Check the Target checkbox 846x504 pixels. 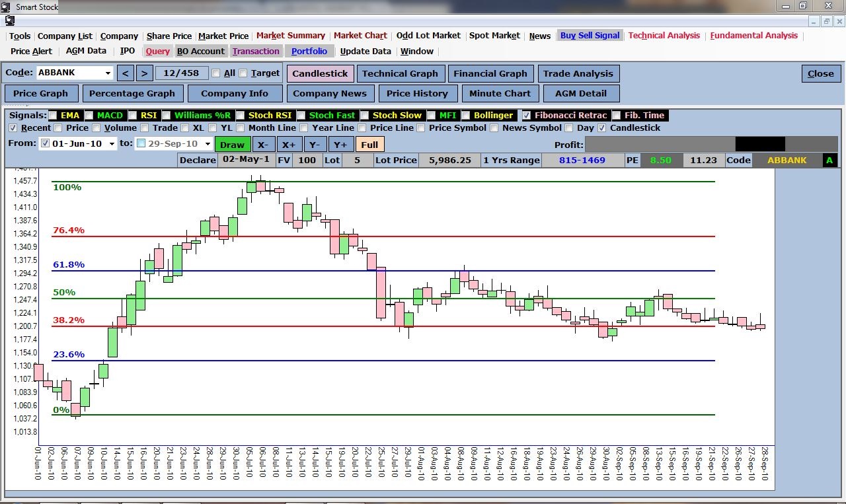(243, 73)
